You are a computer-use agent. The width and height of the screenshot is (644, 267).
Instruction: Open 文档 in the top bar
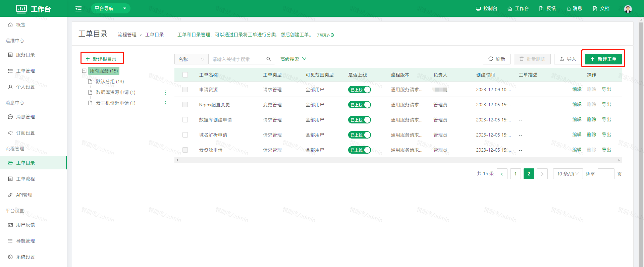601,8
